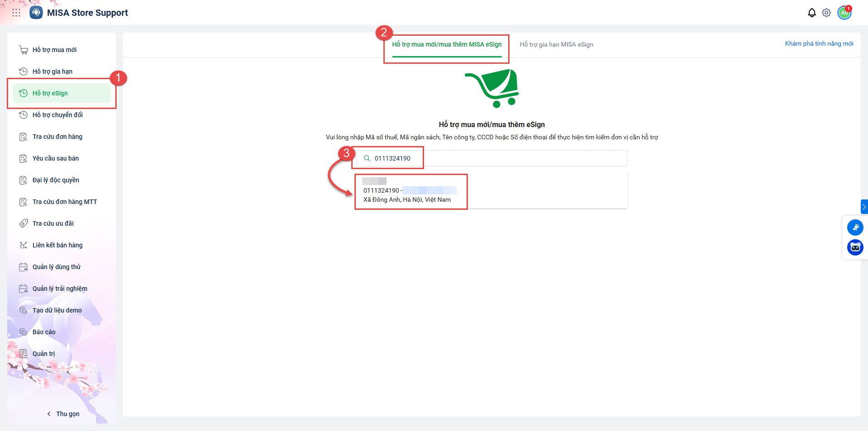868x431 pixels.
Task: Select the 0111324190 Xã Đông Anh search result
Action: [492, 190]
